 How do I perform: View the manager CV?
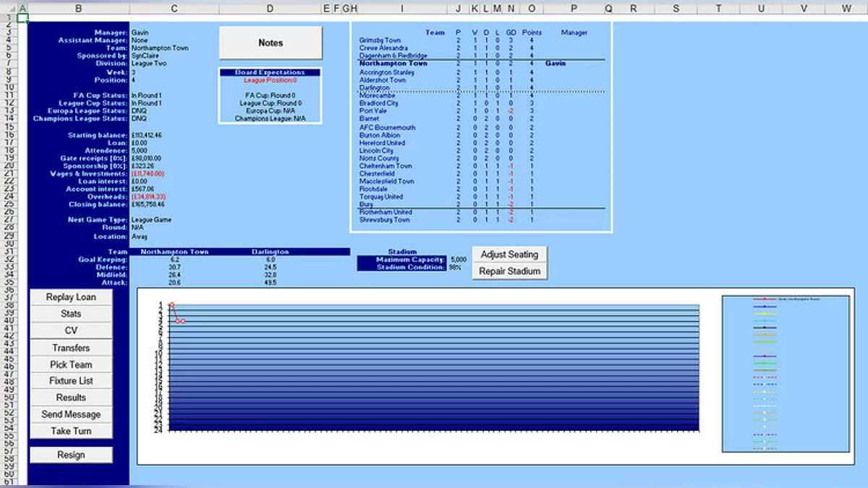(x=71, y=330)
